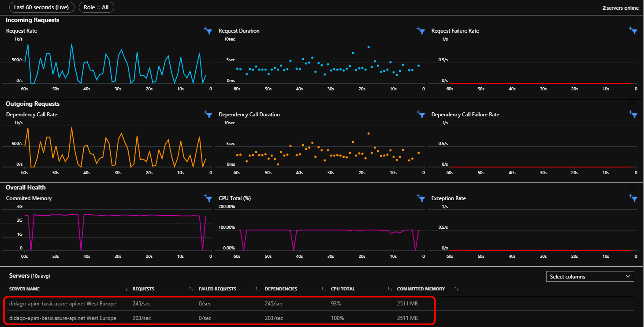Click filter icon for Request Duration chart
The image size is (644, 327).
[x=421, y=30]
